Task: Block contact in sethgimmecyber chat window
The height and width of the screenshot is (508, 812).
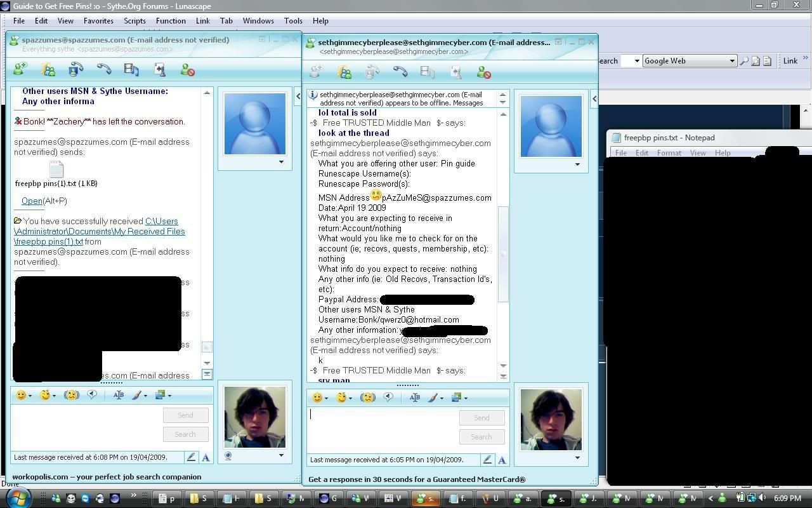Action: (x=484, y=73)
